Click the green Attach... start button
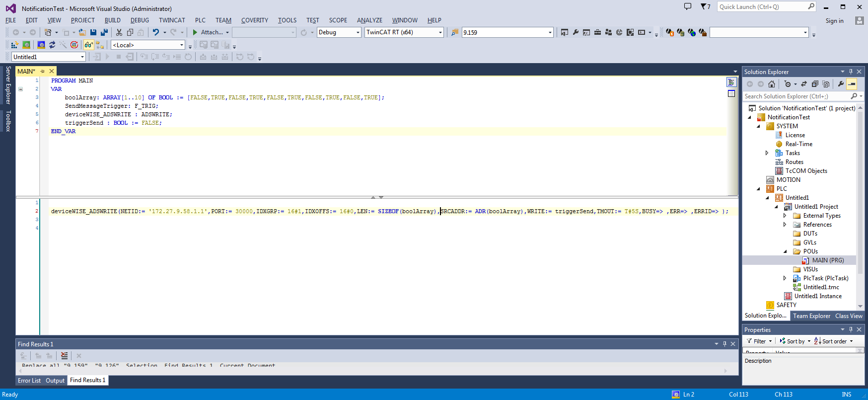Image resolution: width=868 pixels, height=400 pixels. click(208, 32)
